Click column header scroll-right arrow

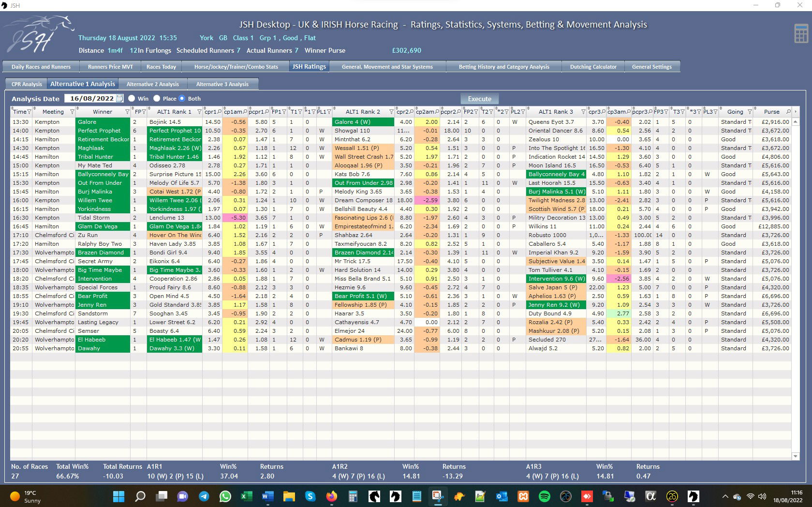coord(796,112)
